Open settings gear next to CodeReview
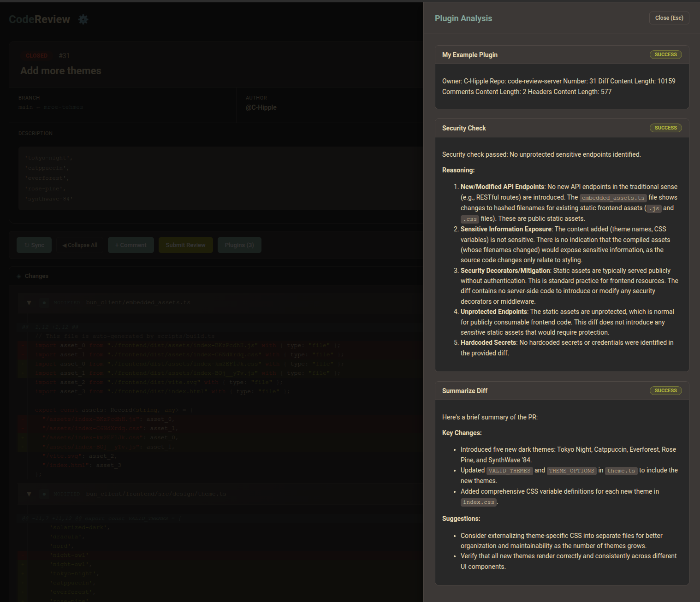Viewport: 700px width, 602px height. (83, 19)
